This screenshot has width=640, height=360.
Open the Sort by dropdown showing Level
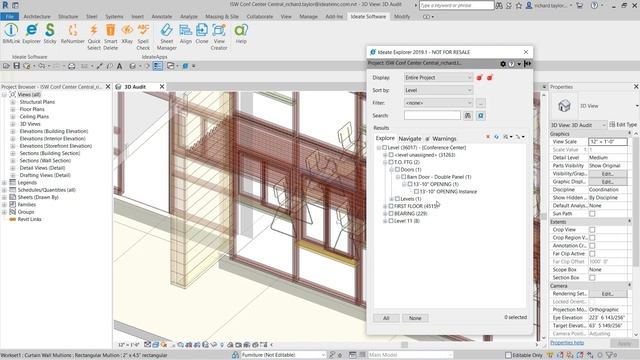pos(438,90)
